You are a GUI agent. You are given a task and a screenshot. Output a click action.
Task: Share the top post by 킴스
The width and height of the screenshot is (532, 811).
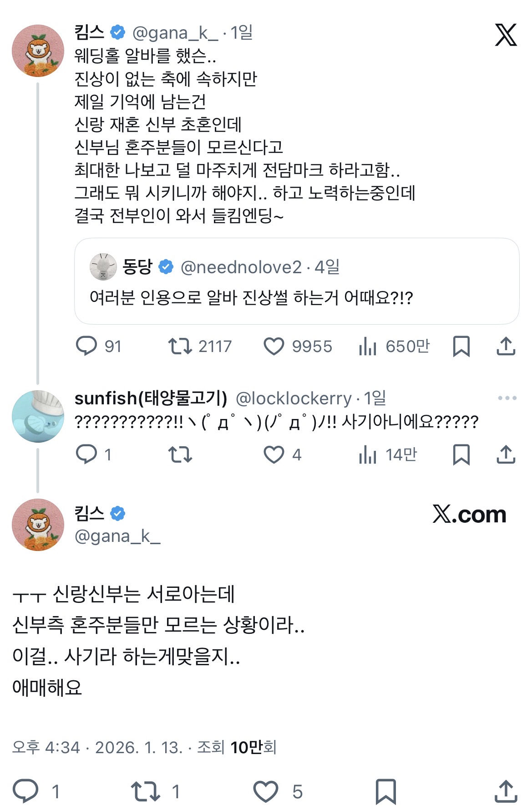[x=506, y=346]
